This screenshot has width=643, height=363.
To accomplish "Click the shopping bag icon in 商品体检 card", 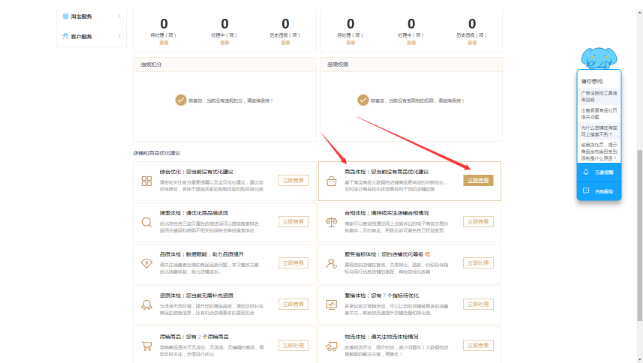I will (331, 181).
